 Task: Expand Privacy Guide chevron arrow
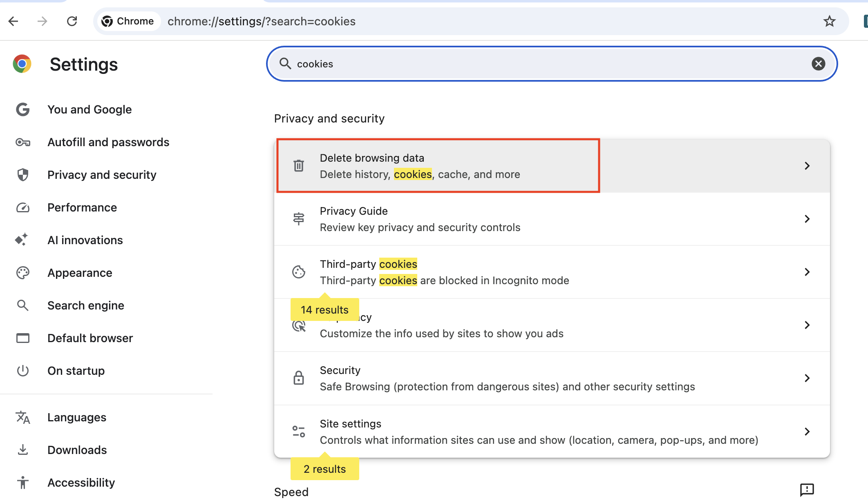click(807, 219)
